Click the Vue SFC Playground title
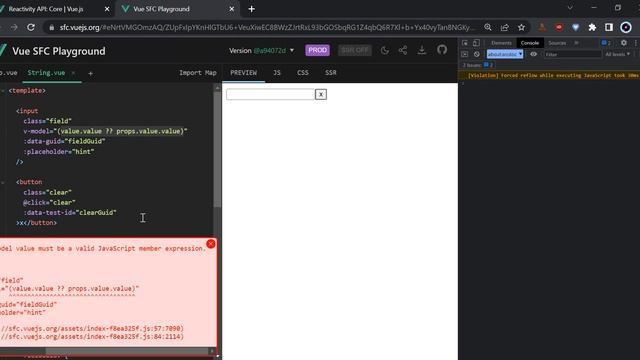 click(59, 51)
